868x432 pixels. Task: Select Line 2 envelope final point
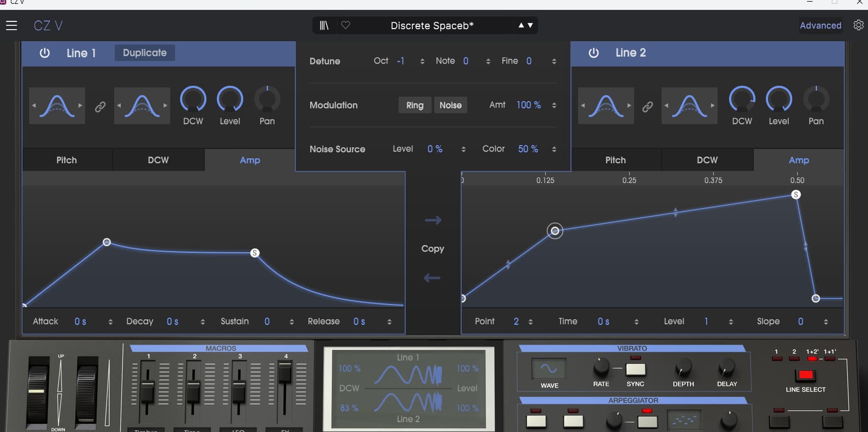816,298
